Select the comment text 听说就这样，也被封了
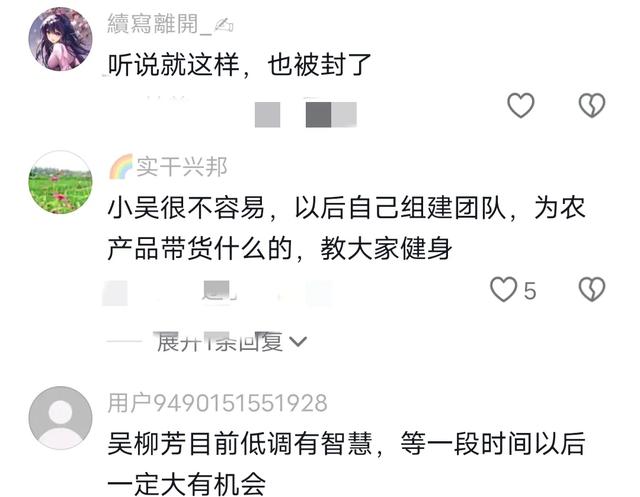Viewport: 640px width, 497px height. [x=239, y=64]
